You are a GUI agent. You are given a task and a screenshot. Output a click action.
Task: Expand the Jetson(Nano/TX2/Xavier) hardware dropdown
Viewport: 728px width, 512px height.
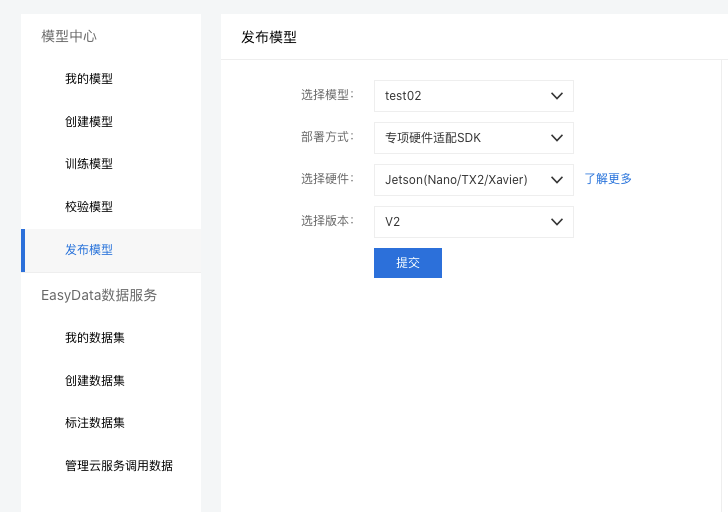click(x=474, y=180)
